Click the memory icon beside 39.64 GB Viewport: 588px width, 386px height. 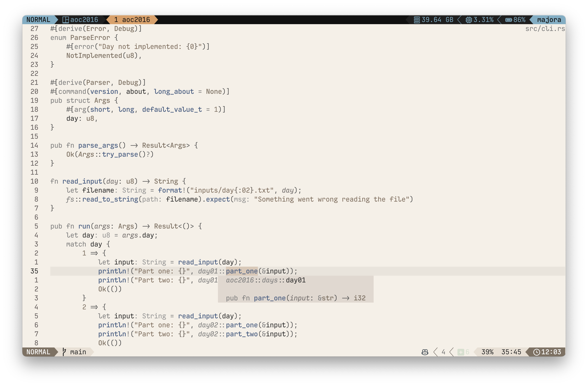coord(417,20)
